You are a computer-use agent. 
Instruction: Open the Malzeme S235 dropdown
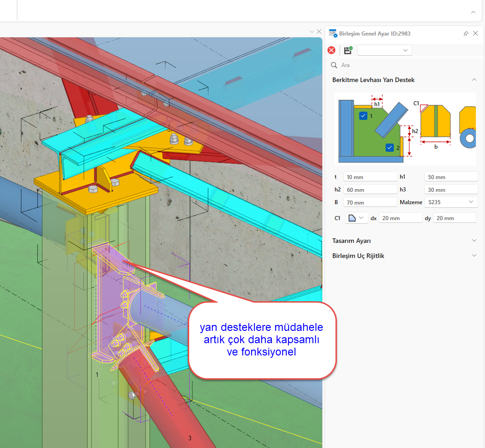pyautogui.click(x=450, y=202)
